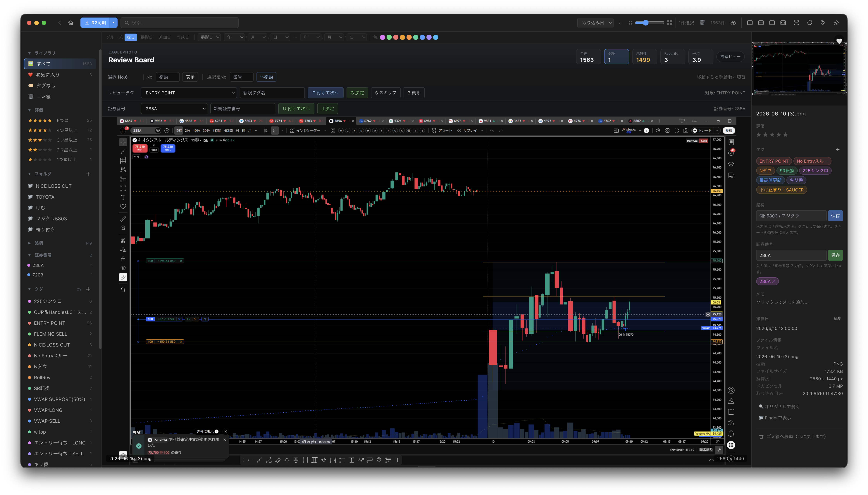Reverse the sort direction arrow
868x495 pixels.
pyautogui.click(x=620, y=23)
